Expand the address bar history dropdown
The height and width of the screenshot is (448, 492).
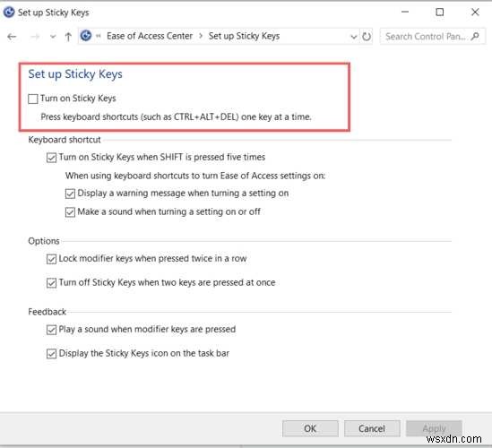354,37
